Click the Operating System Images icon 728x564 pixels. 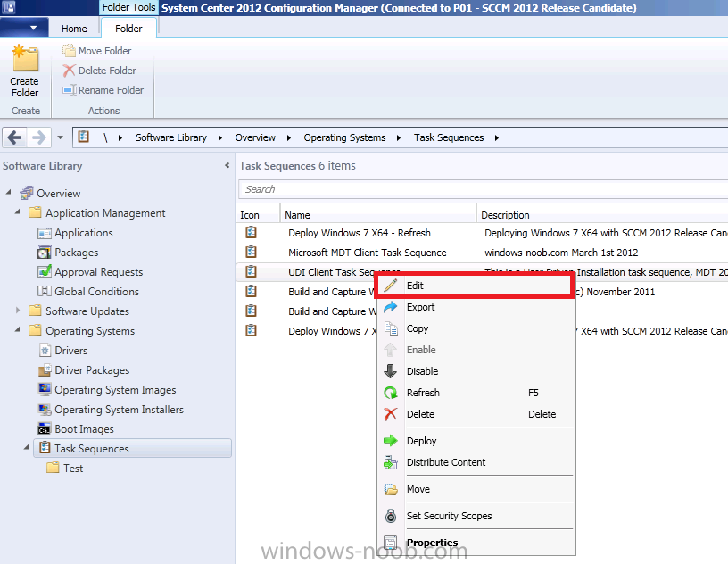[x=45, y=389]
